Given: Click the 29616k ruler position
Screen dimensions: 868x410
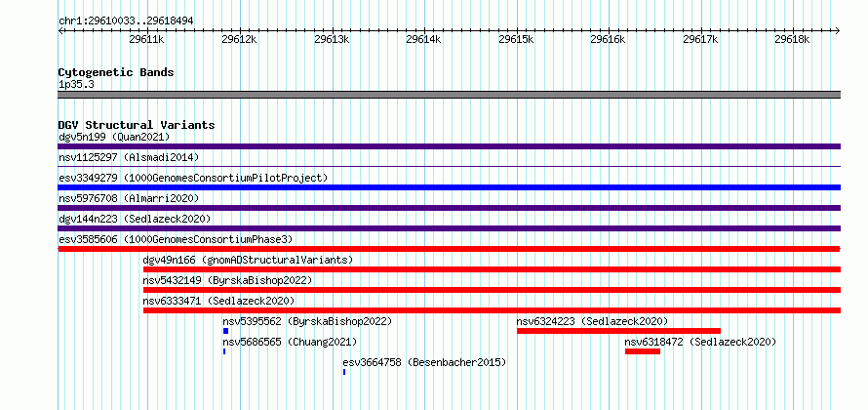Looking at the screenshot, I should [x=608, y=39].
